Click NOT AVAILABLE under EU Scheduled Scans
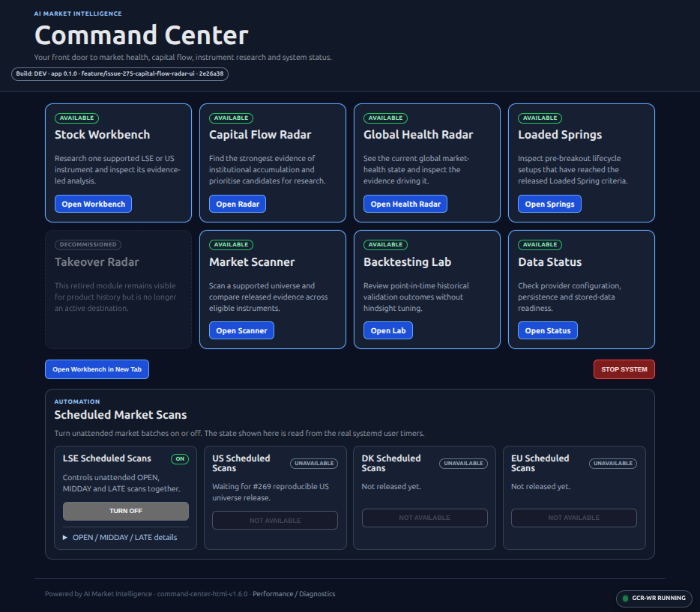The image size is (700, 612). click(x=573, y=518)
